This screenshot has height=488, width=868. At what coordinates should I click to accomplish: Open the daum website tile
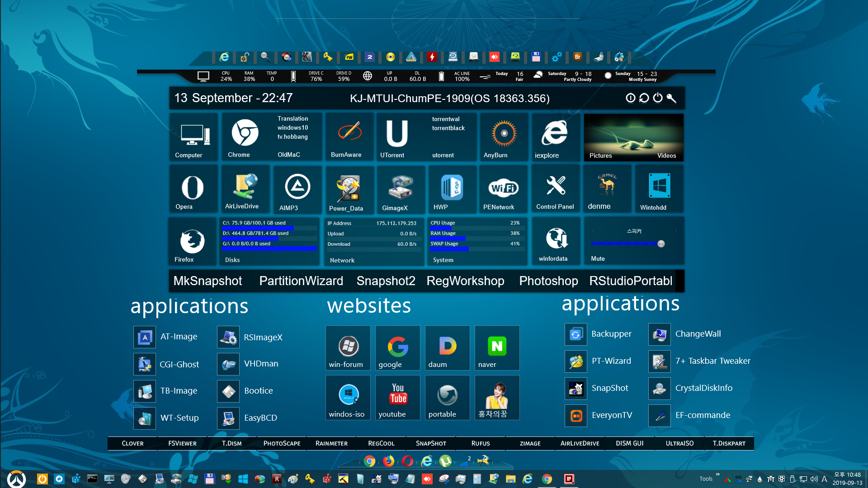(x=447, y=348)
